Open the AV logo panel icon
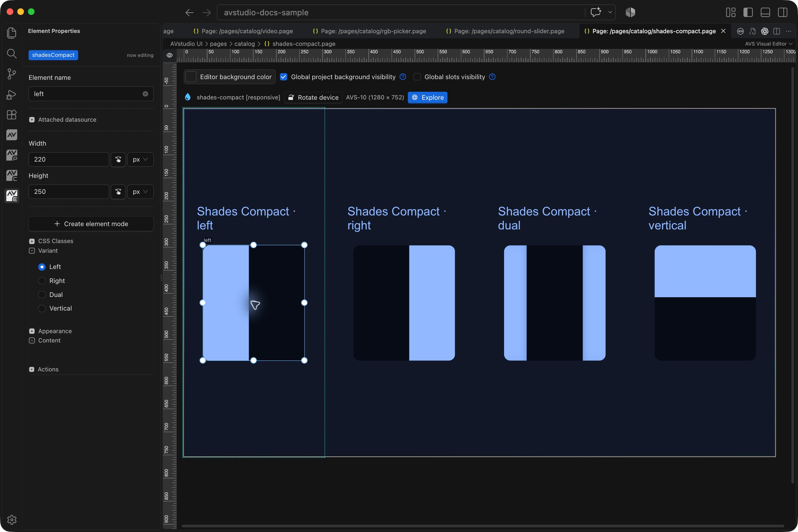The width and height of the screenshot is (798, 532). pos(12,135)
